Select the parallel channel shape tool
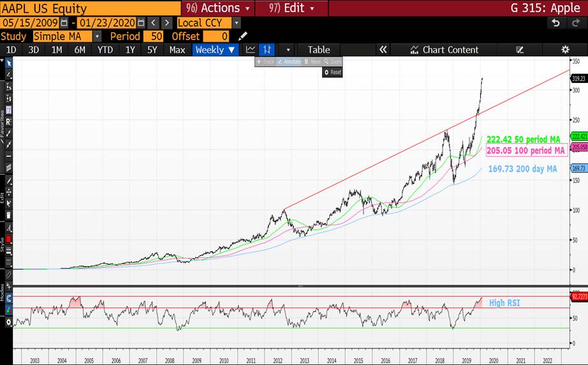The image size is (588, 365). pyautogui.click(x=8, y=168)
